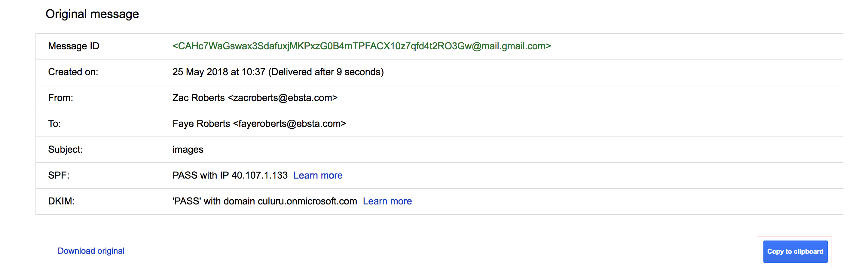Click the recipient name Faye Roberts

pyautogui.click(x=201, y=124)
